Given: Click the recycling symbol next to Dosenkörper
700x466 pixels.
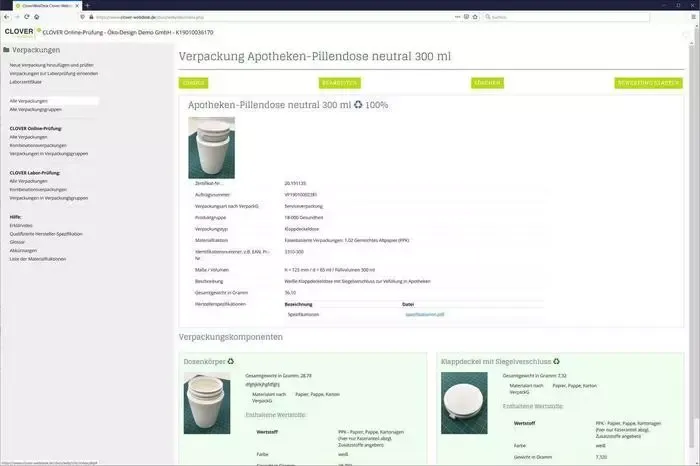Looking at the screenshot, I should (x=231, y=361).
